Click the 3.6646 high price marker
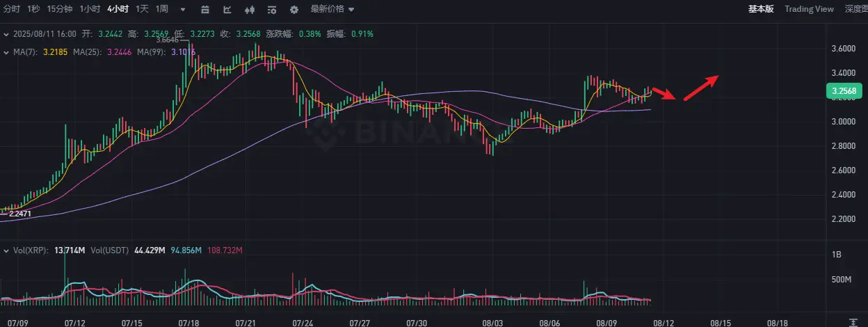 pos(168,40)
